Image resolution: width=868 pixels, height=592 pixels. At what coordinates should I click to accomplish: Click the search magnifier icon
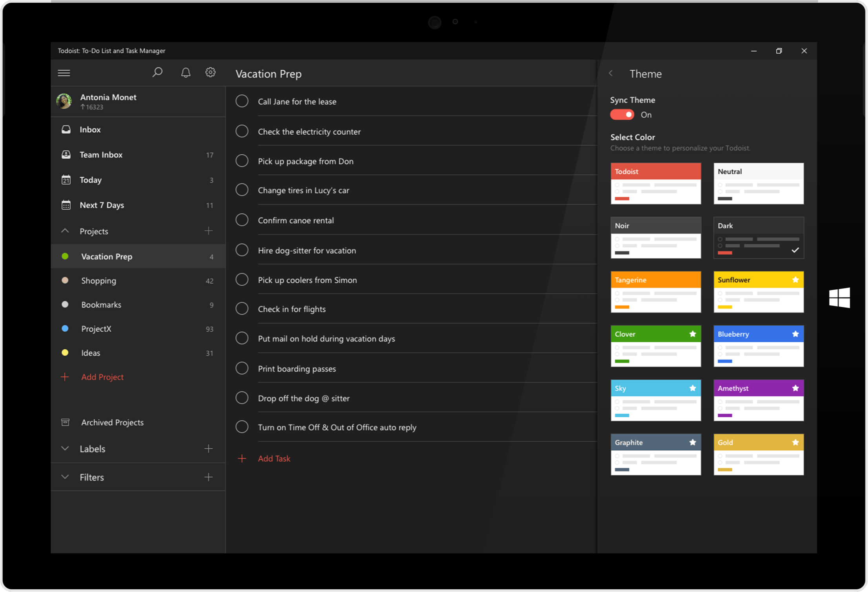157,72
